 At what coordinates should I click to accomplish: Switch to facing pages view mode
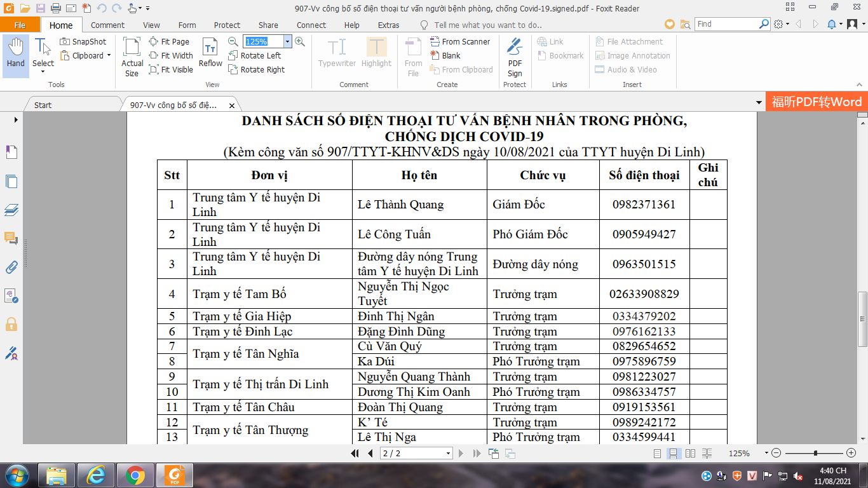(689, 453)
